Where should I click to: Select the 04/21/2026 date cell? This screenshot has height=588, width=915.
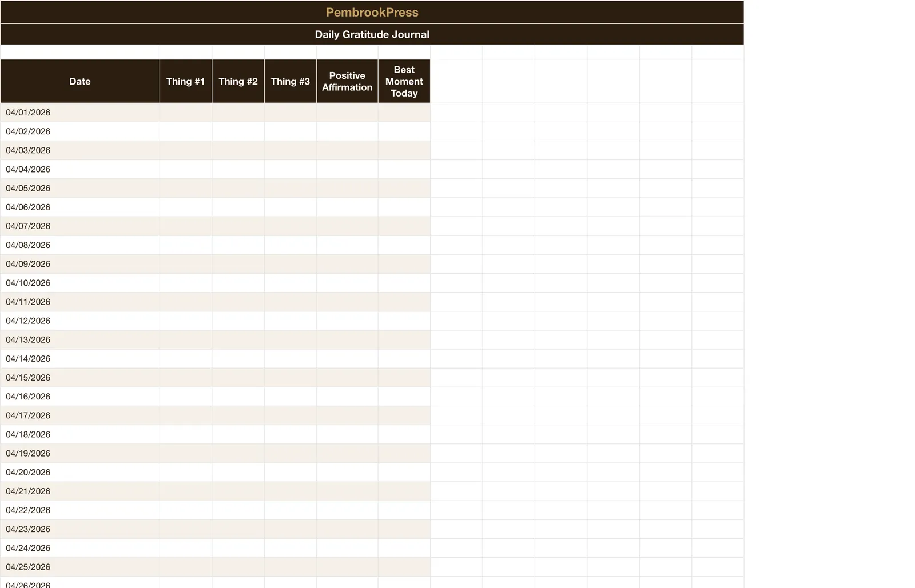point(80,491)
